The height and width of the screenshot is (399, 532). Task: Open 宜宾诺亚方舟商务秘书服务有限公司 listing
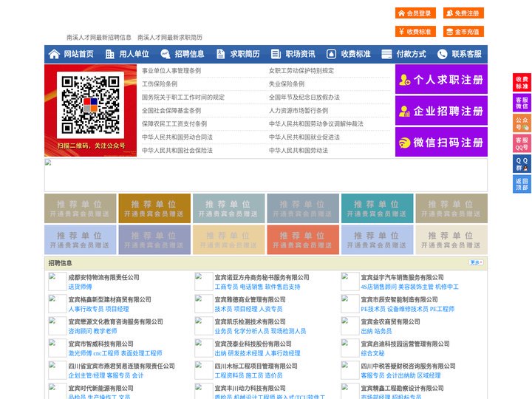(x=262, y=277)
